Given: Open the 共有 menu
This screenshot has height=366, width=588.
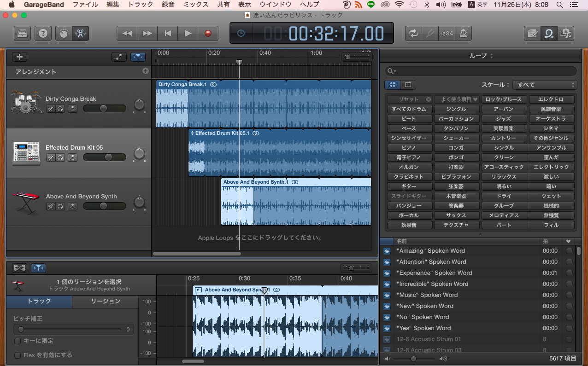Looking at the screenshot, I should [223, 5].
